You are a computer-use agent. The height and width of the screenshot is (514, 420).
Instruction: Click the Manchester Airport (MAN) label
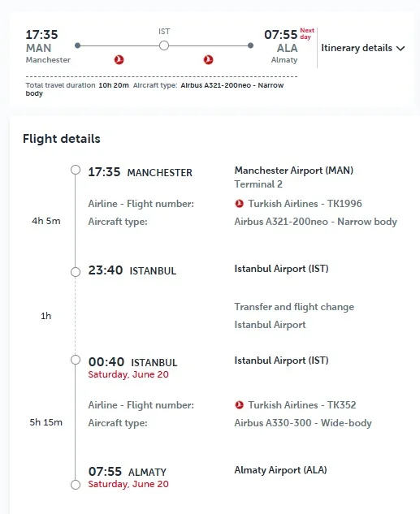(x=294, y=171)
